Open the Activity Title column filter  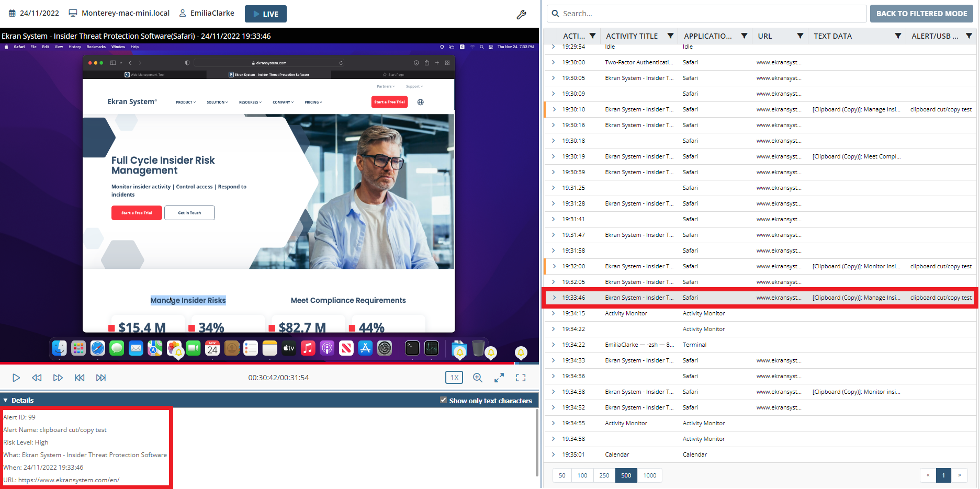(670, 36)
